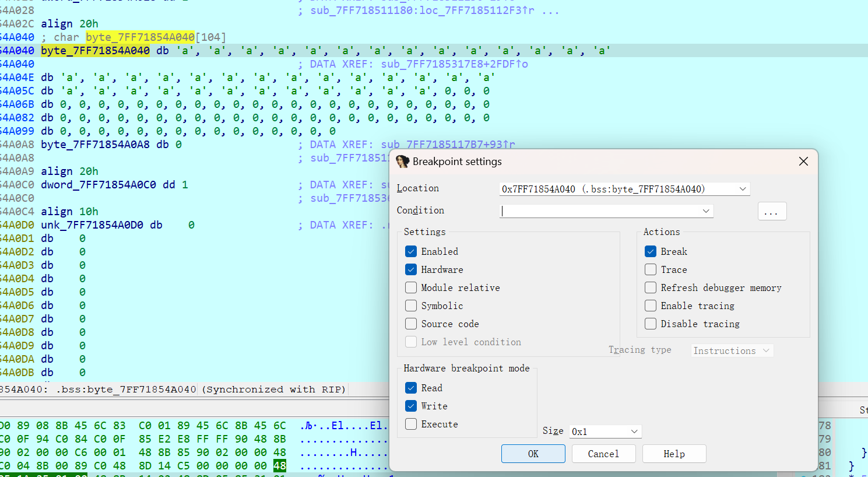Screen dimensions: 868x477
Task: Close the Breakpoint settings dialog
Action: pyautogui.click(x=803, y=162)
